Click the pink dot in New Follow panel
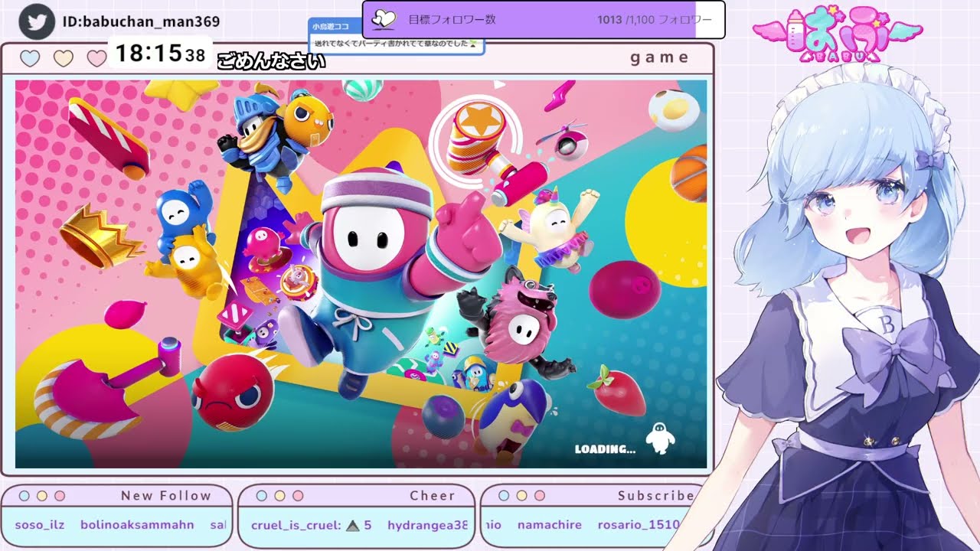Screen dimensions: 980x551 coord(60,496)
